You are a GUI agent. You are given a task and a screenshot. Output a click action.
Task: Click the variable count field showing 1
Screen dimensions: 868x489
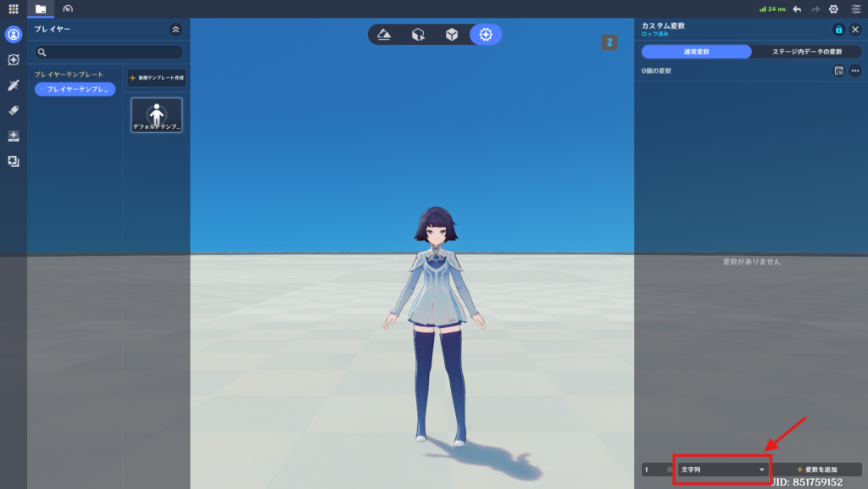(657, 470)
